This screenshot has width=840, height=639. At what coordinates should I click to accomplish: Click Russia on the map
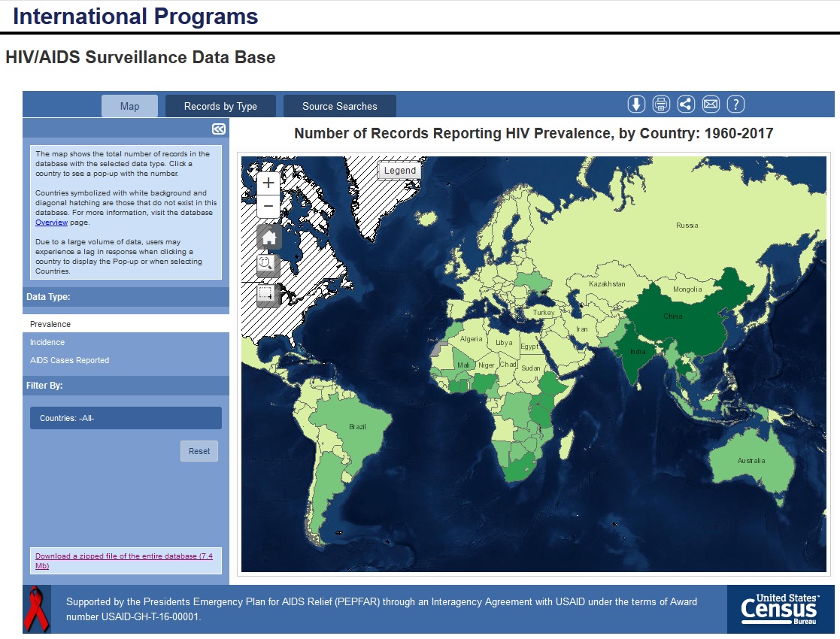pos(687,226)
